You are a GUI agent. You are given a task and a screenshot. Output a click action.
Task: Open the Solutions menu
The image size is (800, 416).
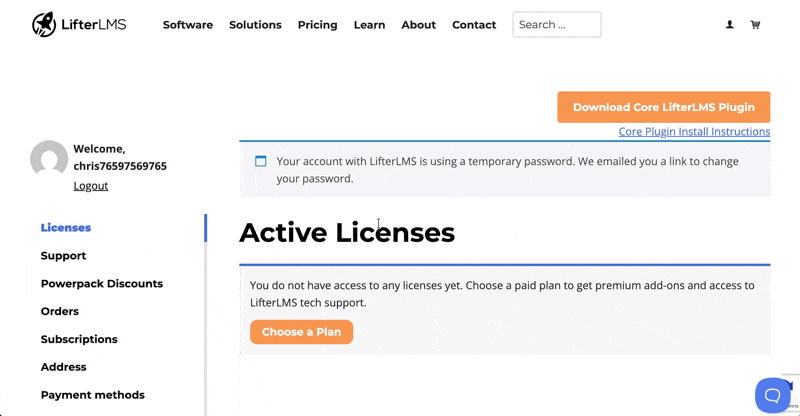[255, 25]
